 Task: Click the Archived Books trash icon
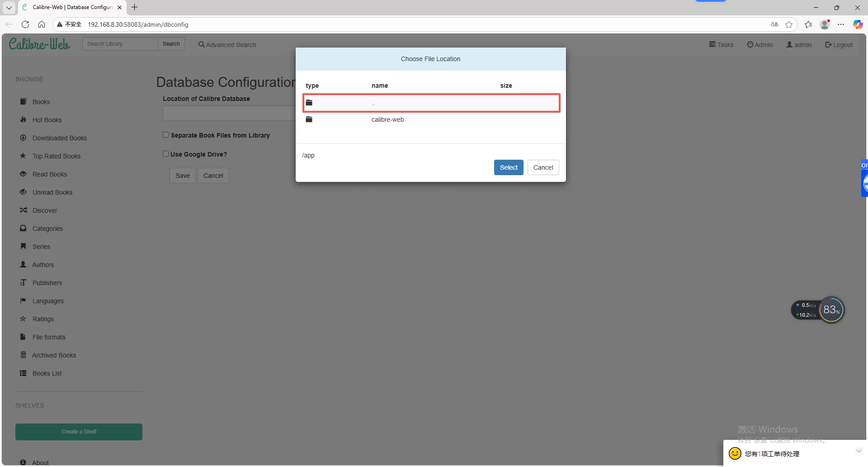tap(23, 355)
